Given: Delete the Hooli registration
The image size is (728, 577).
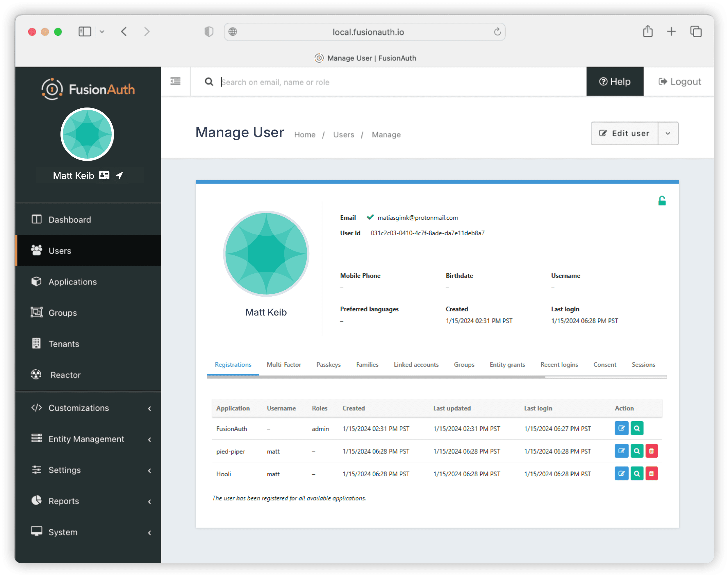Looking at the screenshot, I should click(652, 473).
